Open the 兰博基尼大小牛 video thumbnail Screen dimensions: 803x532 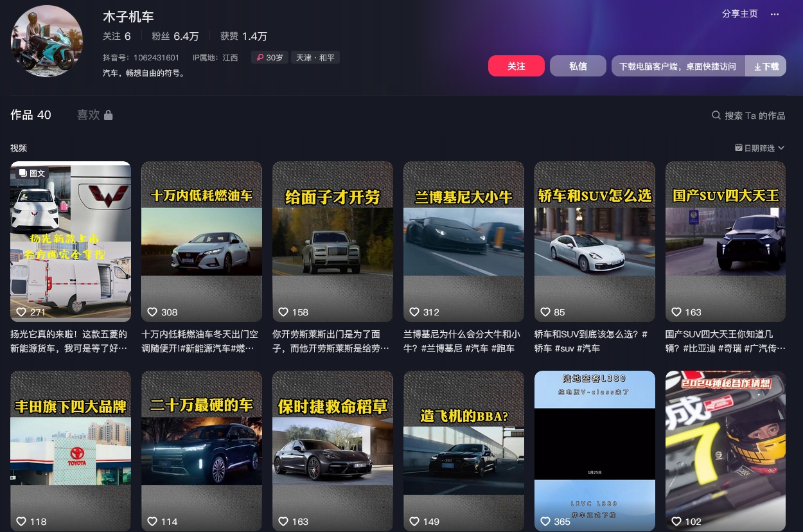[464, 242]
